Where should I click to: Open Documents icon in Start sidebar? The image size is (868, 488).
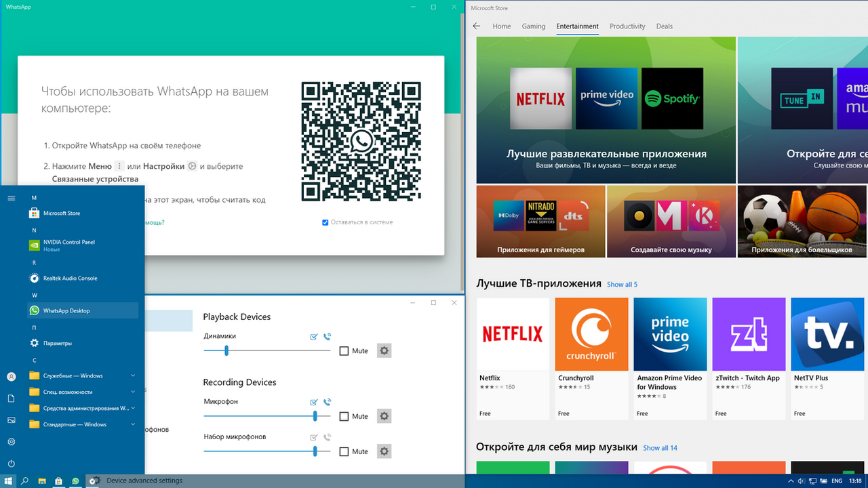point(11,399)
